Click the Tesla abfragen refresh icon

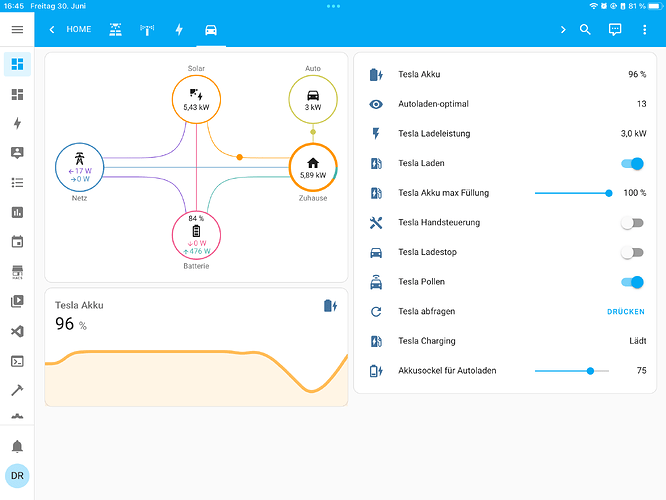(376, 311)
